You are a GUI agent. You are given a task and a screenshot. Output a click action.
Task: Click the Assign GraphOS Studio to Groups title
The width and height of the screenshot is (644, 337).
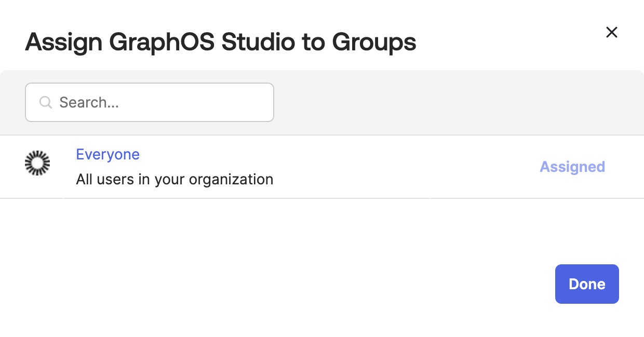pos(220,42)
